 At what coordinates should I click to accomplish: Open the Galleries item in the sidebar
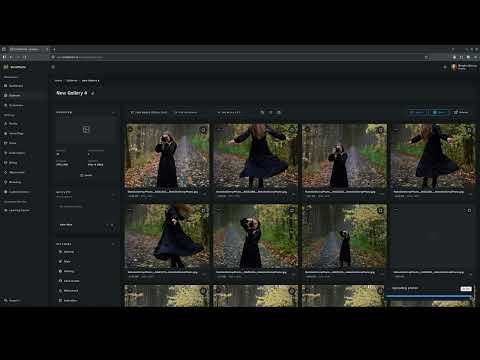pos(23,95)
